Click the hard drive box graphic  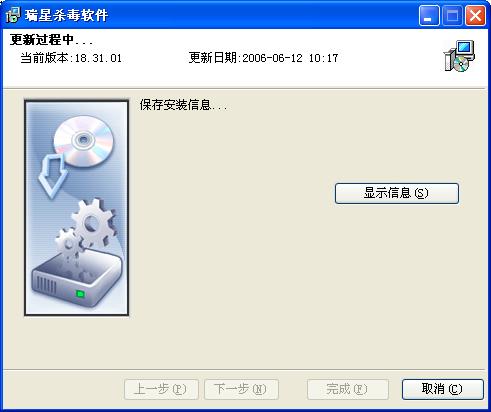click(77, 281)
